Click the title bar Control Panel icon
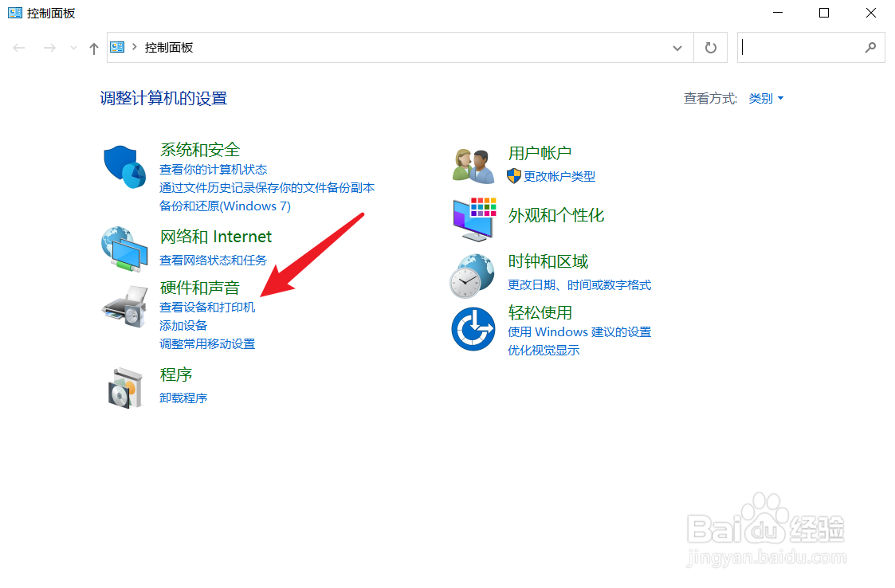 (15, 13)
